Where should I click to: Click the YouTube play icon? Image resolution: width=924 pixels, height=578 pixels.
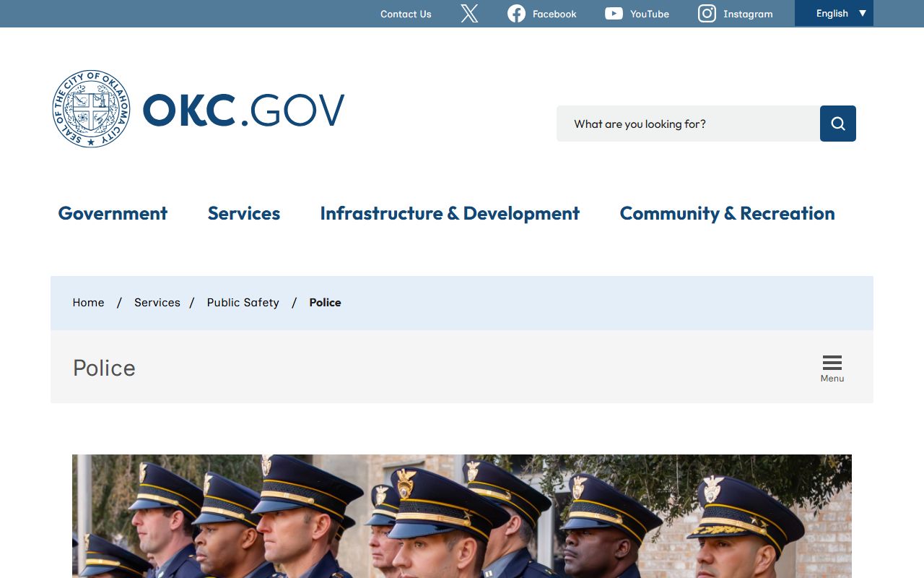point(614,14)
